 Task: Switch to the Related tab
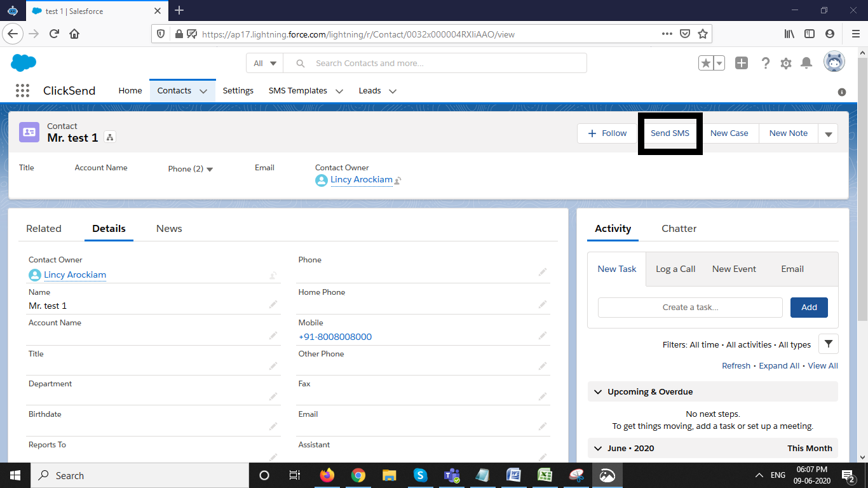click(x=43, y=228)
